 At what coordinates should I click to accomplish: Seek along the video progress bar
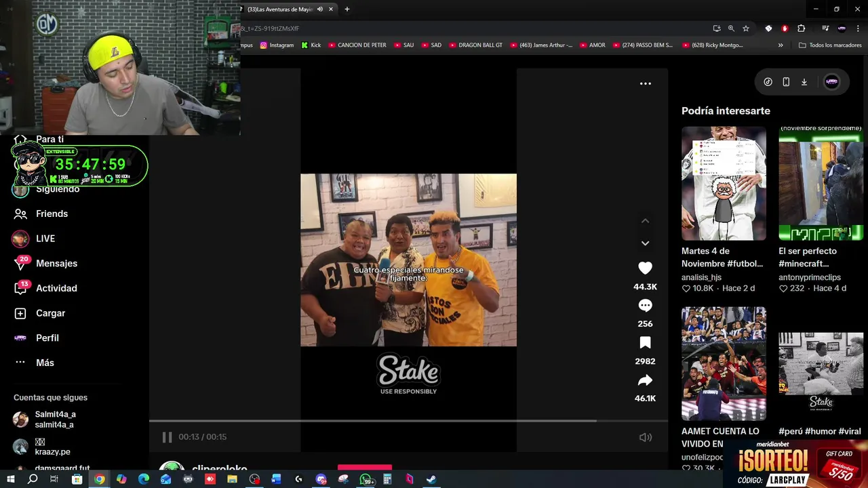tap(408, 421)
